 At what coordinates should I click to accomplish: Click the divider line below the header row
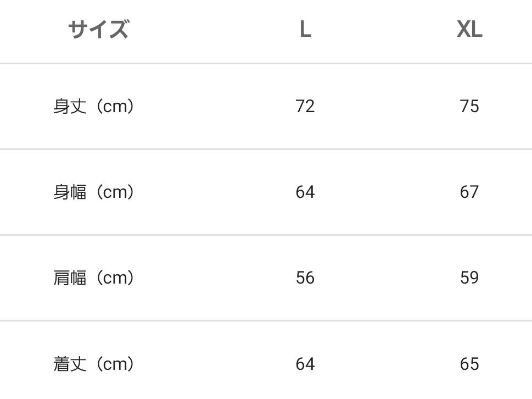pos(266,64)
